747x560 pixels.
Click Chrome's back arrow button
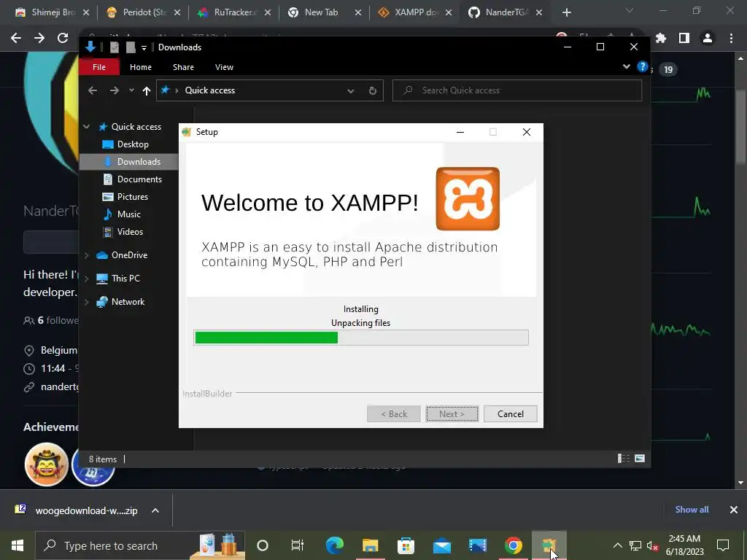[x=16, y=38]
